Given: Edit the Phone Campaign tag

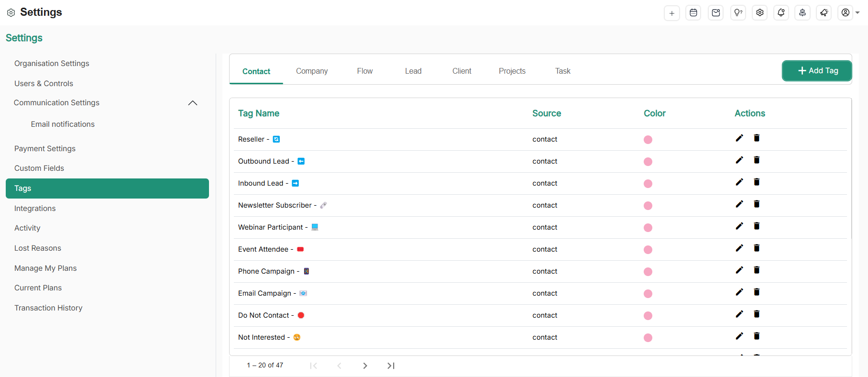Looking at the screenshot, I should click(739, 270).
